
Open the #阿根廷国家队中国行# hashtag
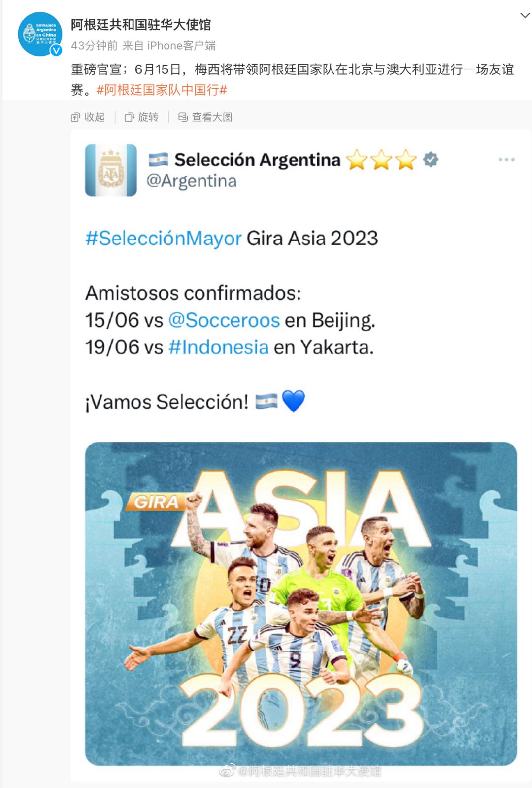click(x=162, y=90)
